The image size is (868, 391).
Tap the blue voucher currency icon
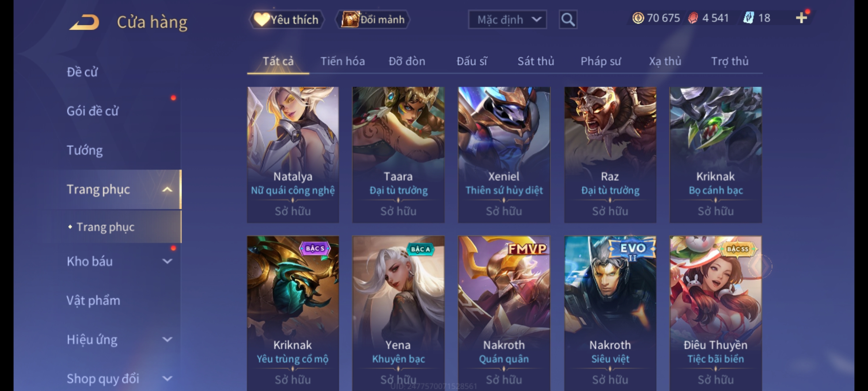[748, 18]
